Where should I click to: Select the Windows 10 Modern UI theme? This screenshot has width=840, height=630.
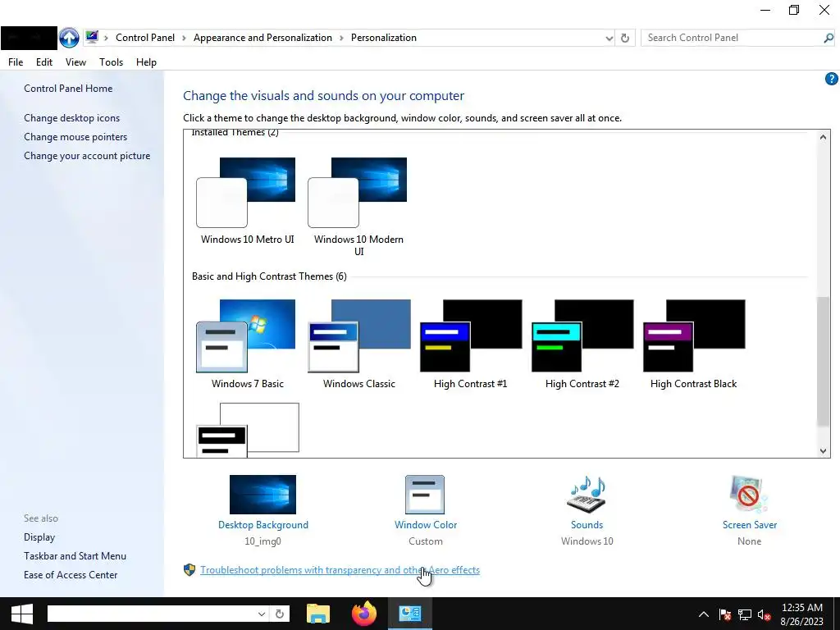(358, 207)
